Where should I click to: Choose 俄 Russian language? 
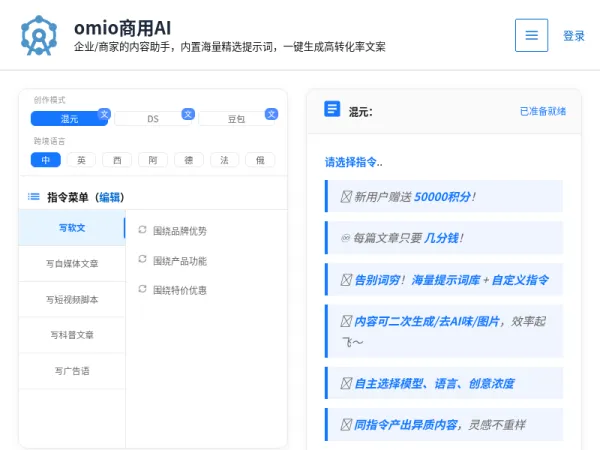tap(260, 160)
